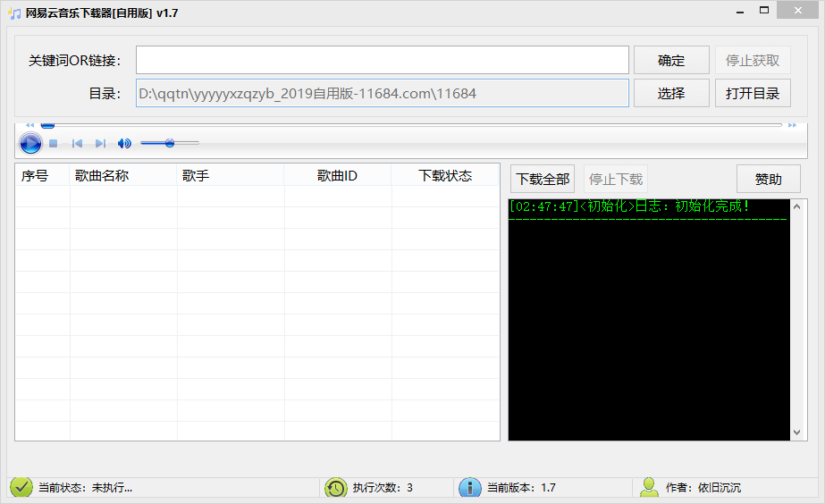The image size is (825, 504).
Task: Open the 赞助 sponsor button
Action: click(768, 179)
